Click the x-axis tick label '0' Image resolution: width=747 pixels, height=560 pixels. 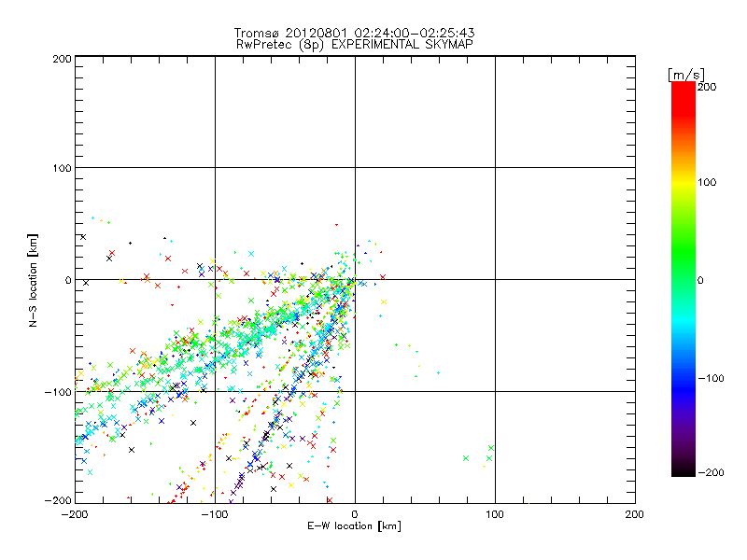click(x=355, y=514)
